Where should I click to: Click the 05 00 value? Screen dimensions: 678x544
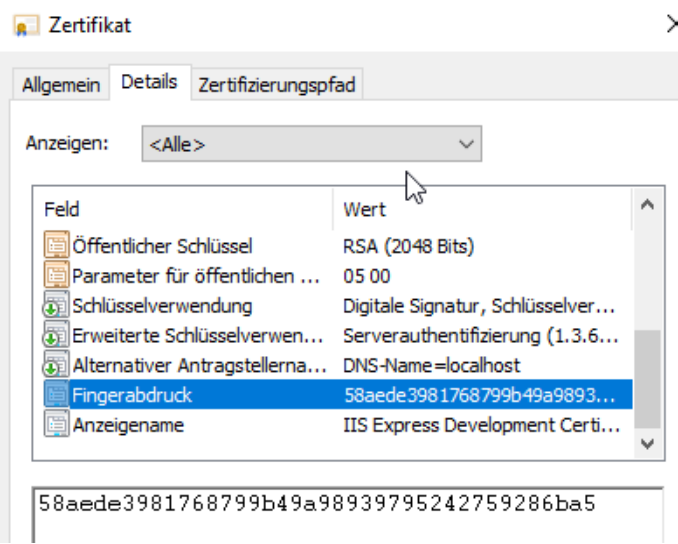point(367,276)
